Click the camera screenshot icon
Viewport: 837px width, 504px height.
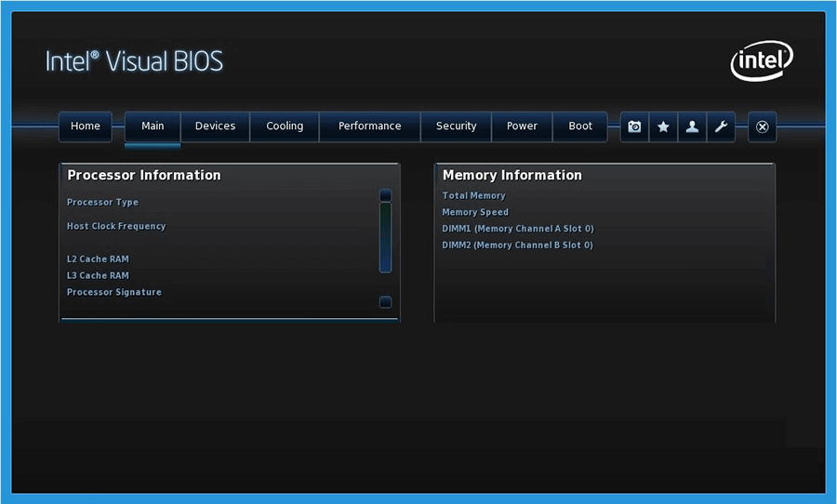click(x=634, y=126)
